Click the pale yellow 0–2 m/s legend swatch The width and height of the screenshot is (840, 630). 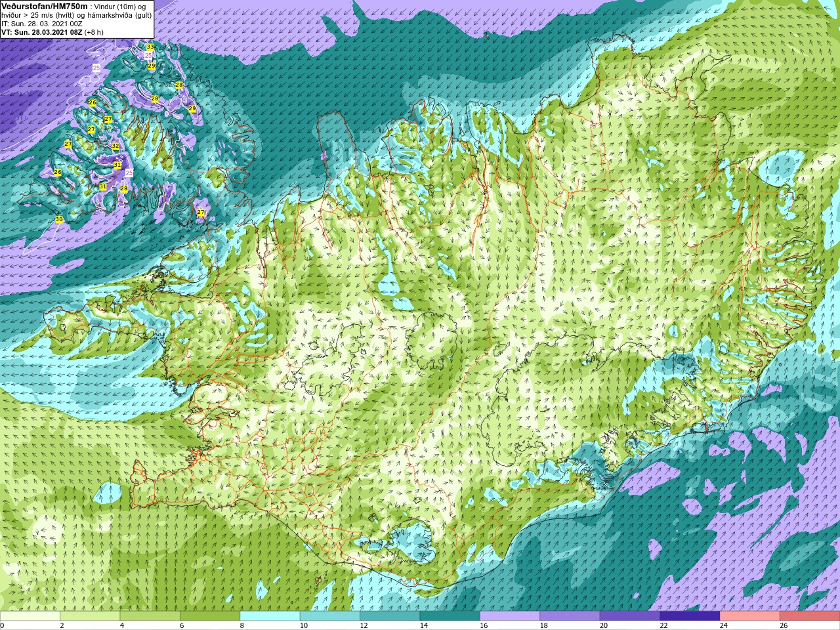30,616
